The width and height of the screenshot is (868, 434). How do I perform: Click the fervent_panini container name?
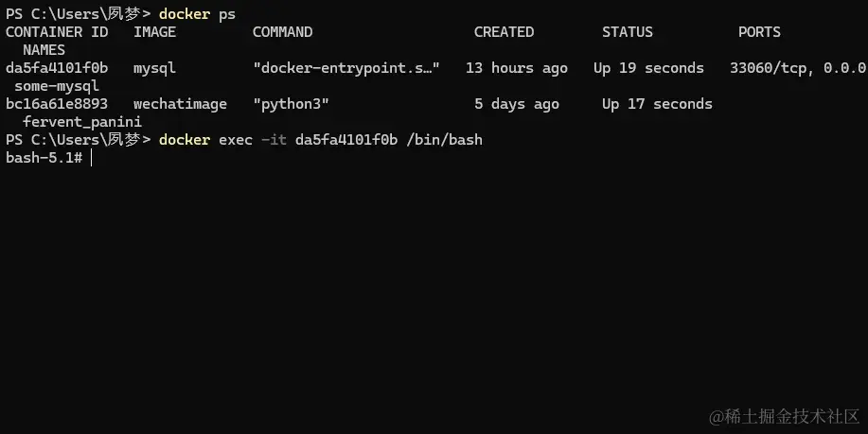(81, 122)
